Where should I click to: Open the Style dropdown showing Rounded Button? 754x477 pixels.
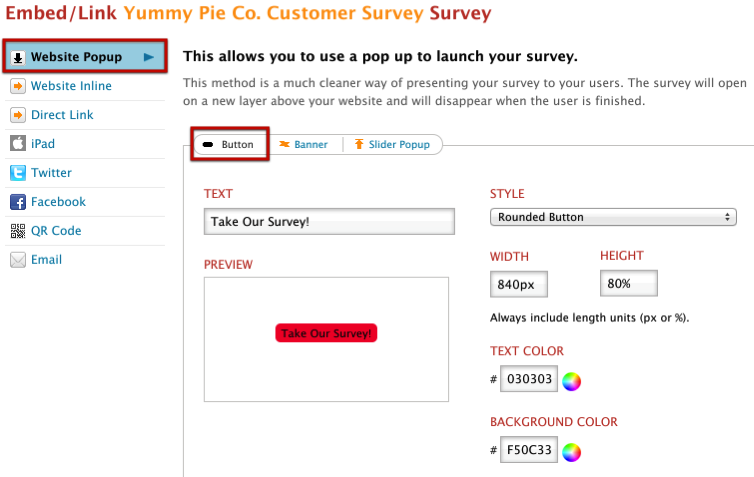click(x=613, y=217)
